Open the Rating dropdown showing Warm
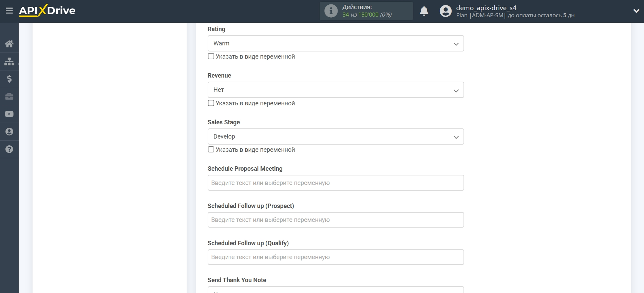 click(x=336, y=43)
